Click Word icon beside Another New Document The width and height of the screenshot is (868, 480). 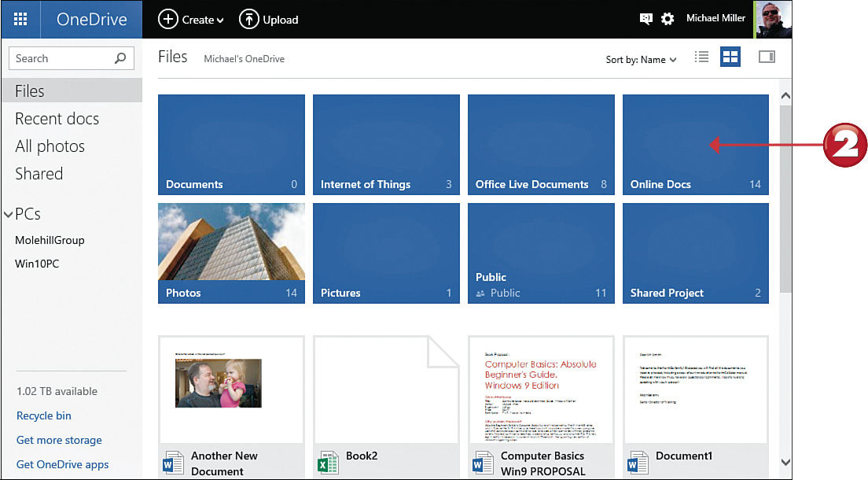pos(173,463)
